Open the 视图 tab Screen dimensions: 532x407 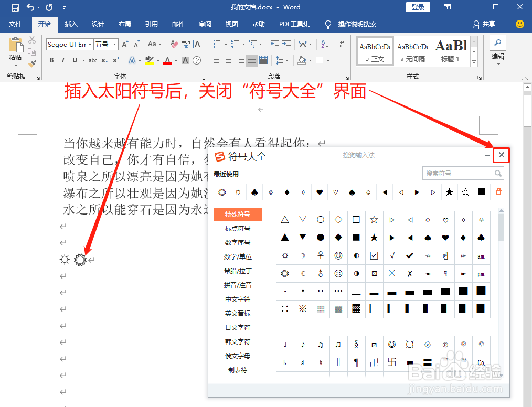pyautogui.click(x=232, y=24)
